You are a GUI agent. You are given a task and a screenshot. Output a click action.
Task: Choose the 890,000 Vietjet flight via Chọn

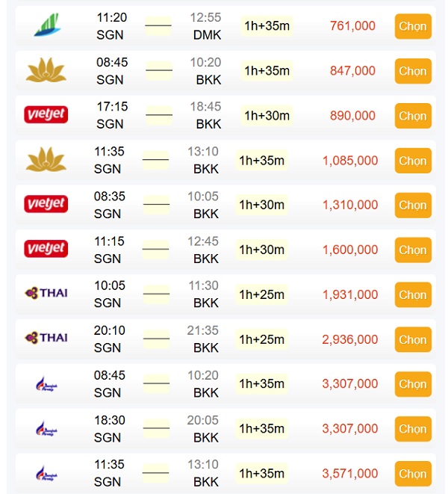(412, 116)
